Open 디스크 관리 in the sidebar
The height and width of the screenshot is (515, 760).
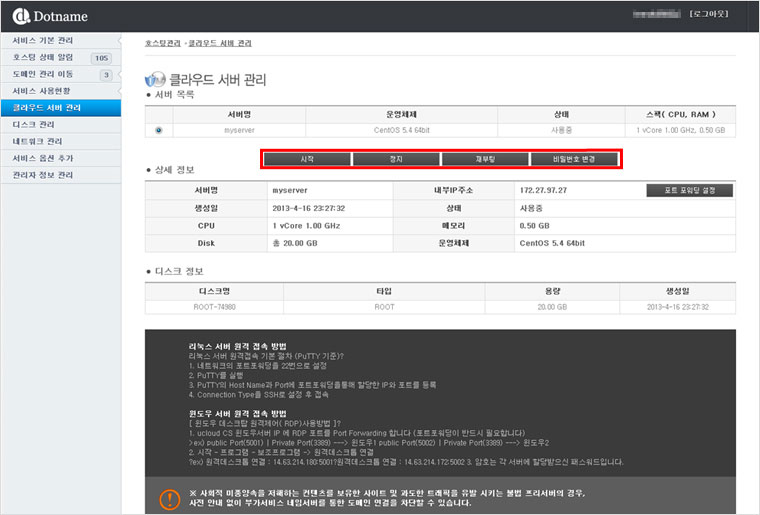34,124
